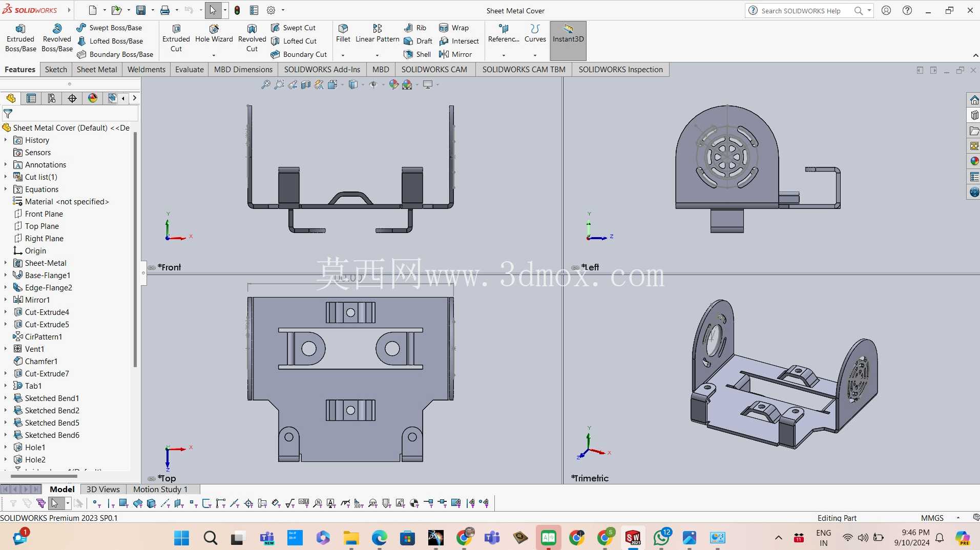The width and height of the screenshot is (980, 550).
Task: Select the Shell feature tool
Action: [418, 54]
